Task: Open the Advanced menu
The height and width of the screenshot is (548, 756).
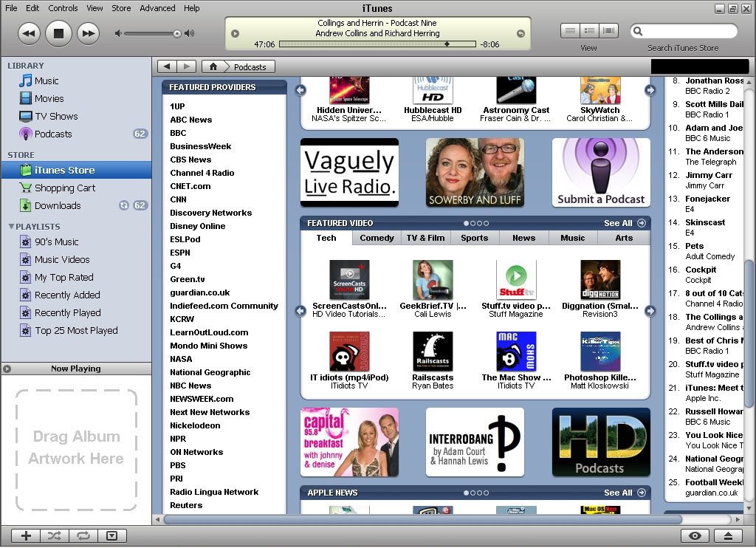Action: [x=157, y=8]
